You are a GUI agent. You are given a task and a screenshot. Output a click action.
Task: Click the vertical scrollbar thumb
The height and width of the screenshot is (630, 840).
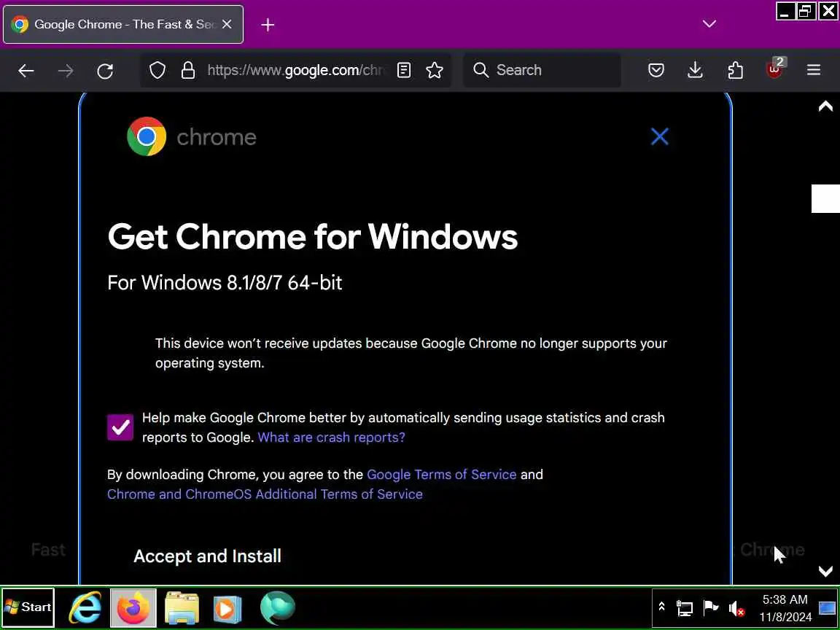pos(825,198)
